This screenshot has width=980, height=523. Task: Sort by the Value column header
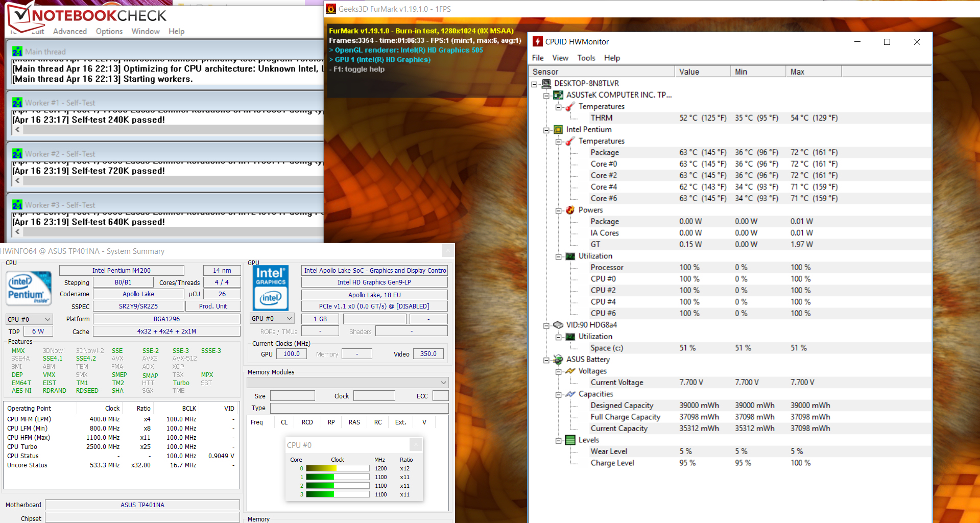(702, 72)
